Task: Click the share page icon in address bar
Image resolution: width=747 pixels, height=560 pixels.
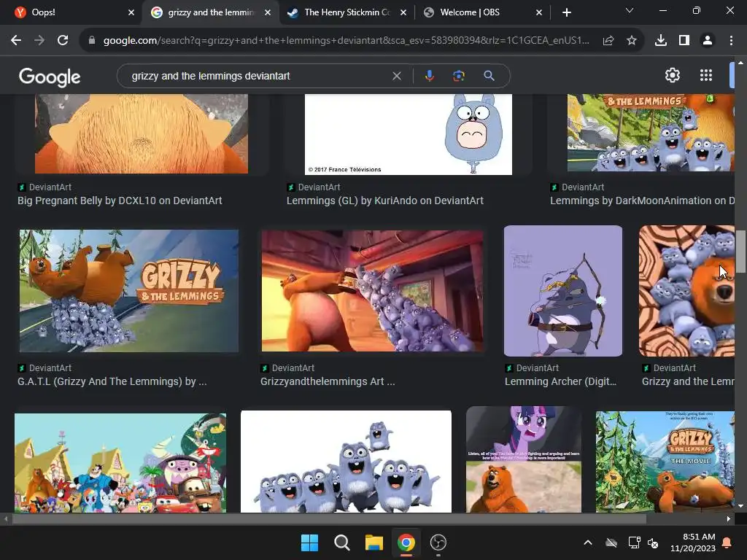Action: point(608,41)
